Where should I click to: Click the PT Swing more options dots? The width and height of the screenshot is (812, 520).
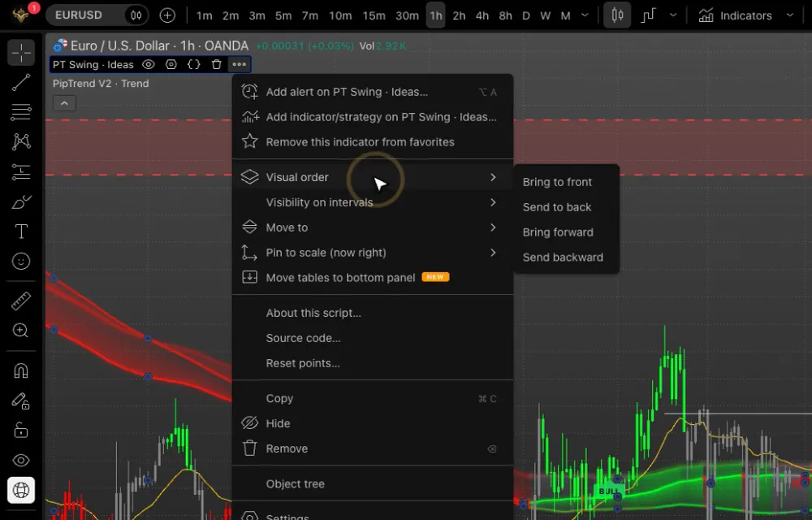click(x=239, y=64)
